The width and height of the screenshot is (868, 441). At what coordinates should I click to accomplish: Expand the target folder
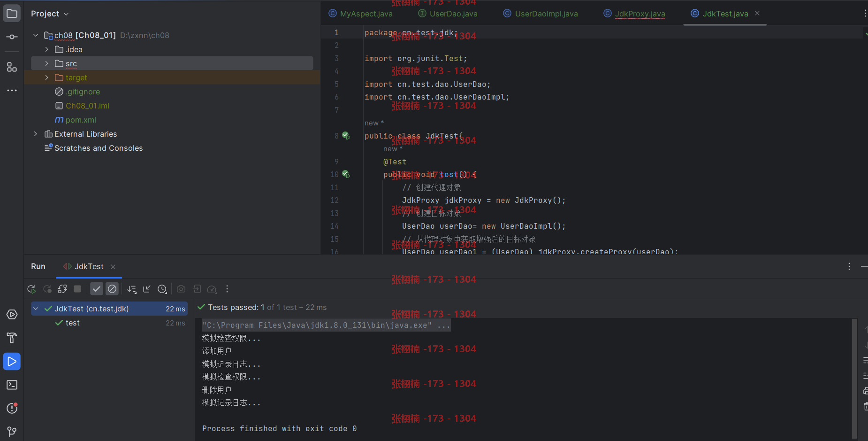46,77
